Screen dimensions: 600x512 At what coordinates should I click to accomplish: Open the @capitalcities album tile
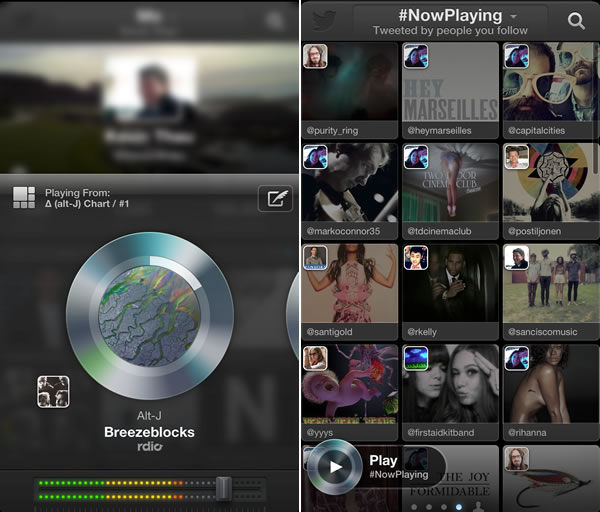tap(551, 91)
